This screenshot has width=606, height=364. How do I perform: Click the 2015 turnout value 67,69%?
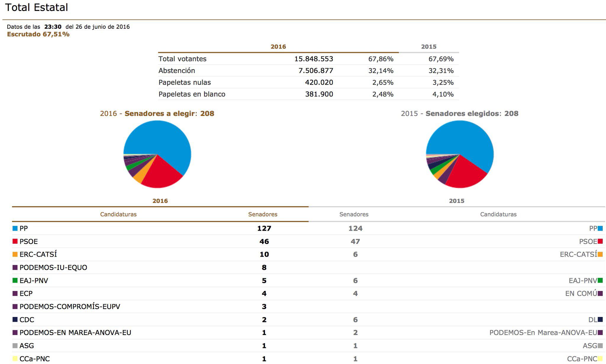coord(441,59)
